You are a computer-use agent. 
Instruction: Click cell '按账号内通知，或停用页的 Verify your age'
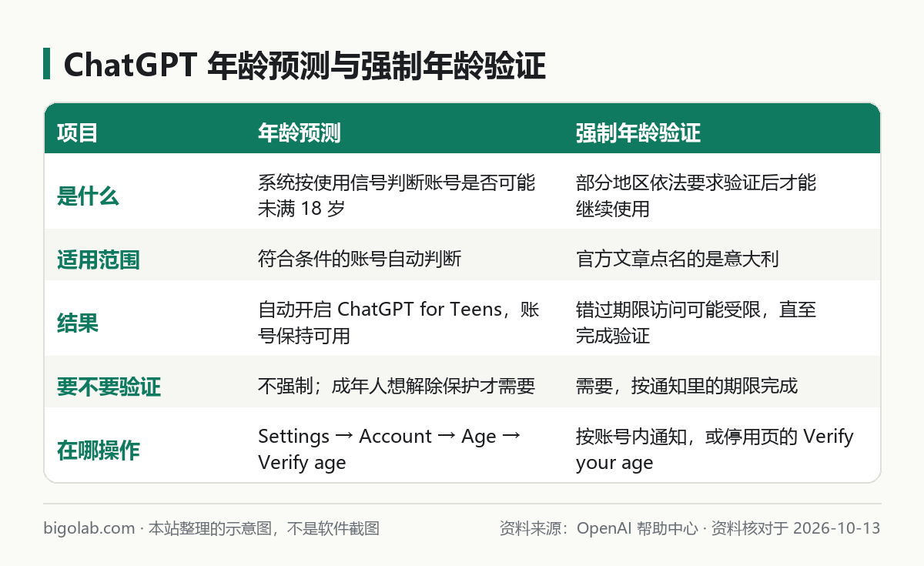point(715,449)
